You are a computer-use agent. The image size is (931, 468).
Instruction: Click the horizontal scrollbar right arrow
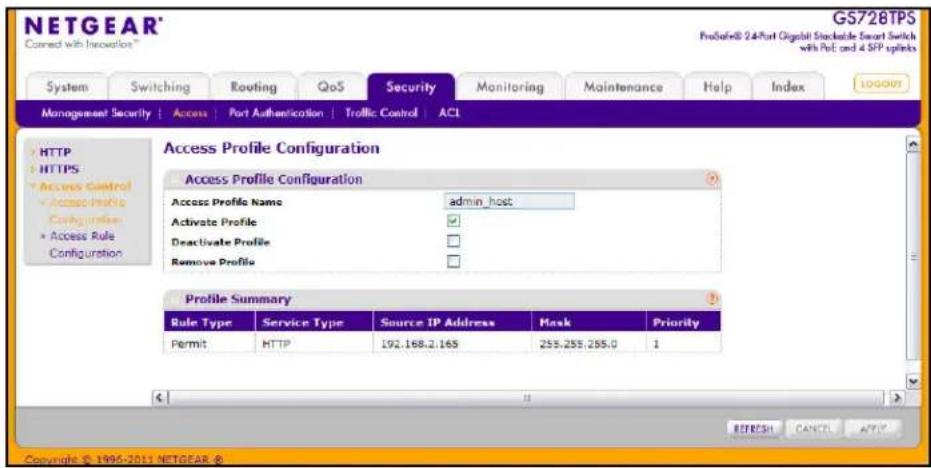pyautogui.click(x=897, y=397)
